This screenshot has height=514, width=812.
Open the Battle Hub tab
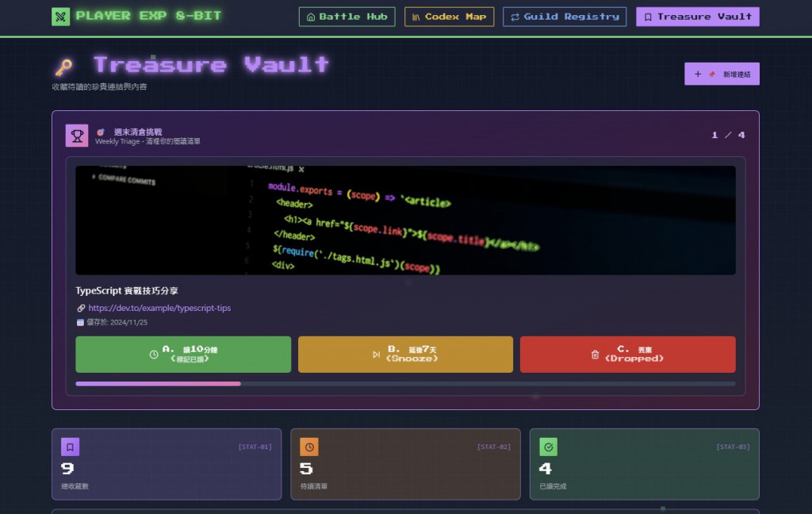coord(347,17)
